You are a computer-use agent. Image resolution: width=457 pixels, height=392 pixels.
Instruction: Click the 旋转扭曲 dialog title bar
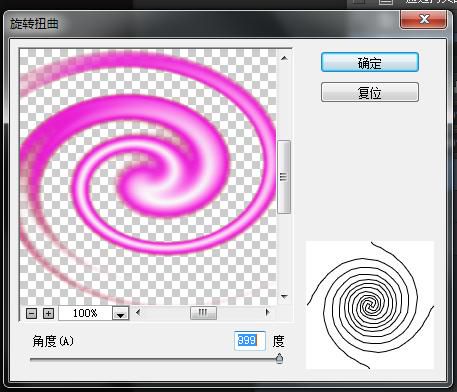200,23
